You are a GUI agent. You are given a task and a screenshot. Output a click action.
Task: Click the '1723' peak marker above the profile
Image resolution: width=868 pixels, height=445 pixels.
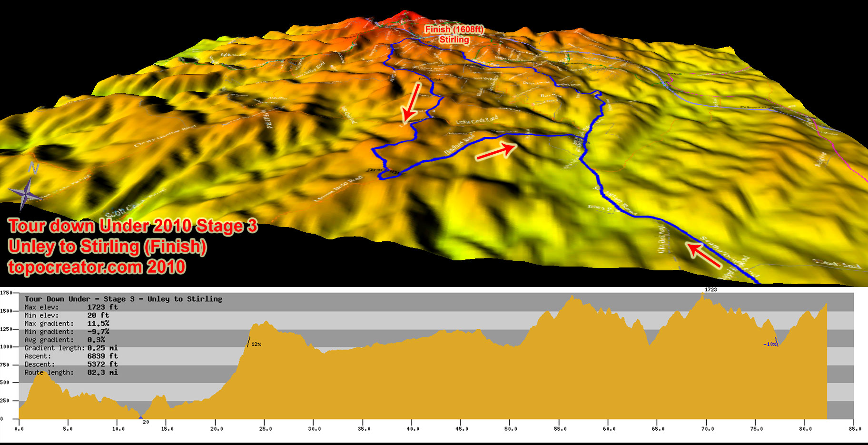pos(710,289)
